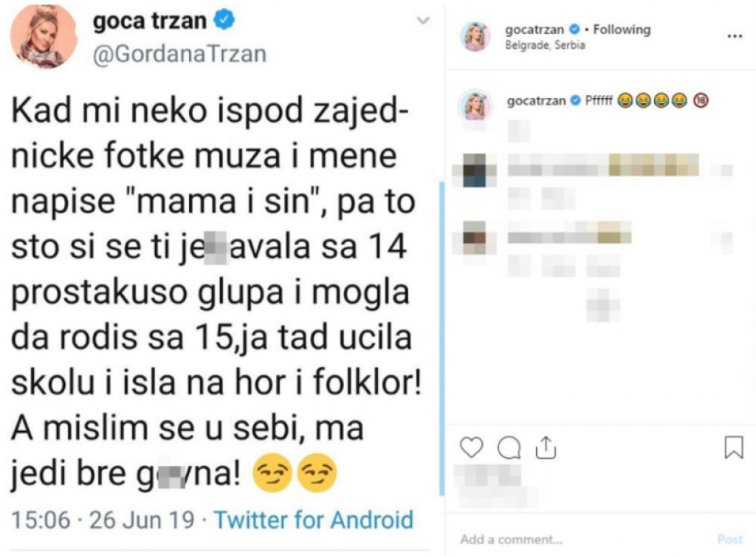Like the post using the heart icon
Screen dimensions: 756x556
pyautogui.click(x=472, y=447)
